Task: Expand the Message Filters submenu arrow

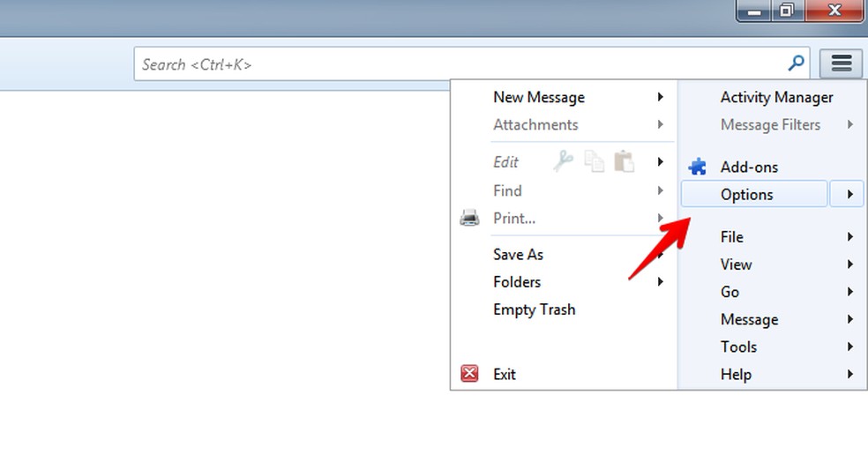Action: coord(850,124)
